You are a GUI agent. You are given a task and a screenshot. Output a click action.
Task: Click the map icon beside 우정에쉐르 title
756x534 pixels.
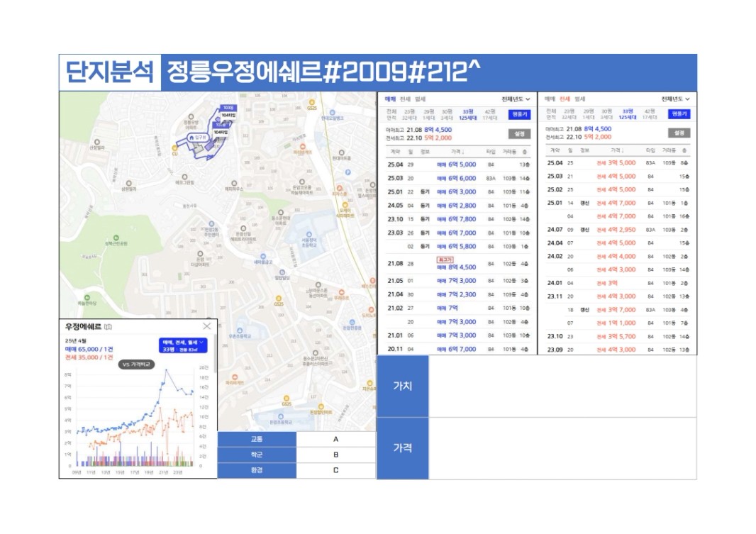[108, 327]
